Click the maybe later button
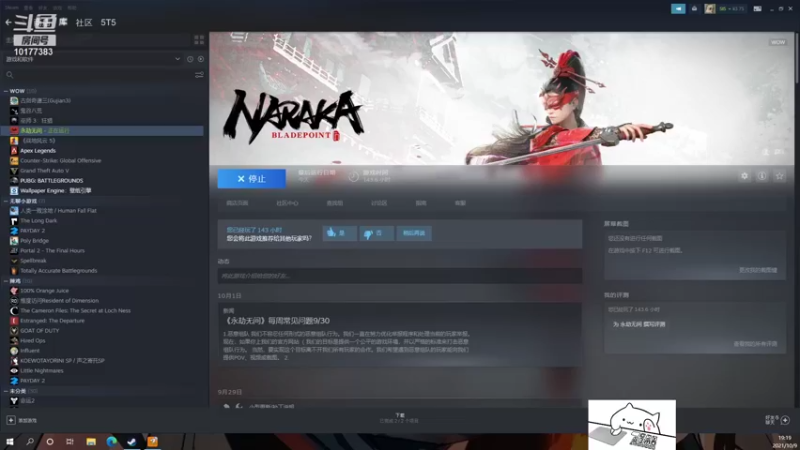The image size is (800, 450). click(414, 233)
